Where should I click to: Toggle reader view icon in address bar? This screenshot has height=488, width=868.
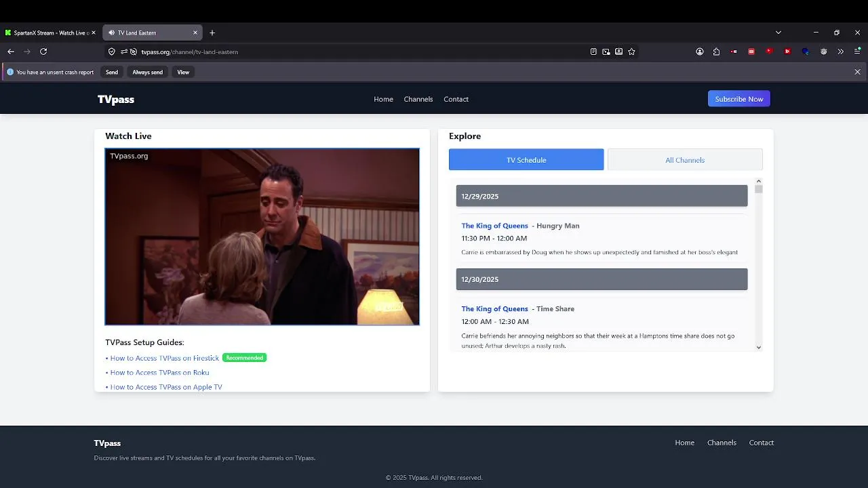[x=593, y=52]
